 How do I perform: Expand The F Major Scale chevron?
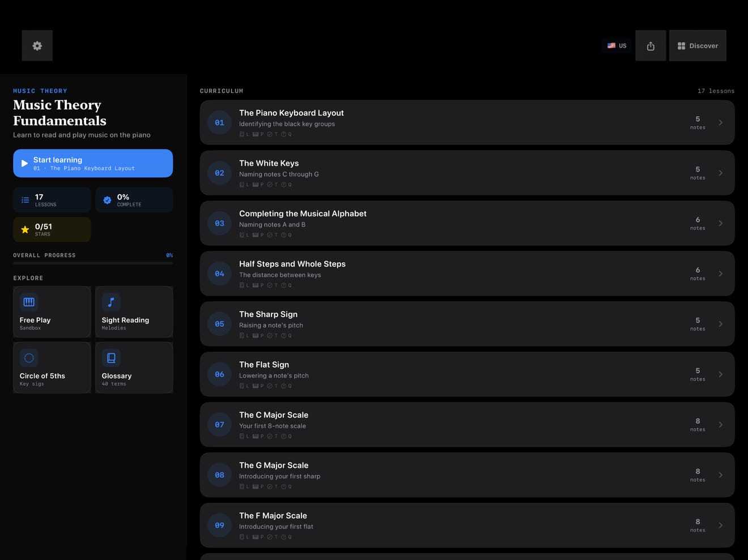point(720,525)
